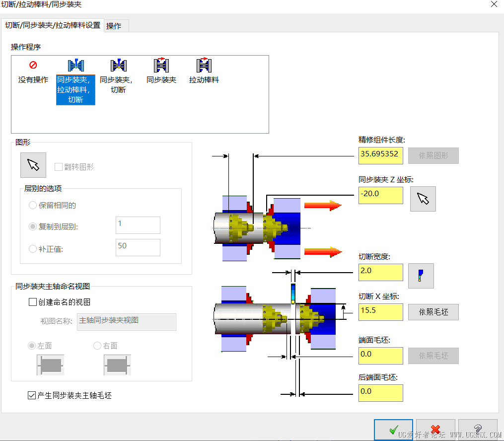The width and height of the screenshot is (504, 441).
Task: Close the 切断/拉动棒料/同步装夹 dialog
Action: [x=494, y=4]
